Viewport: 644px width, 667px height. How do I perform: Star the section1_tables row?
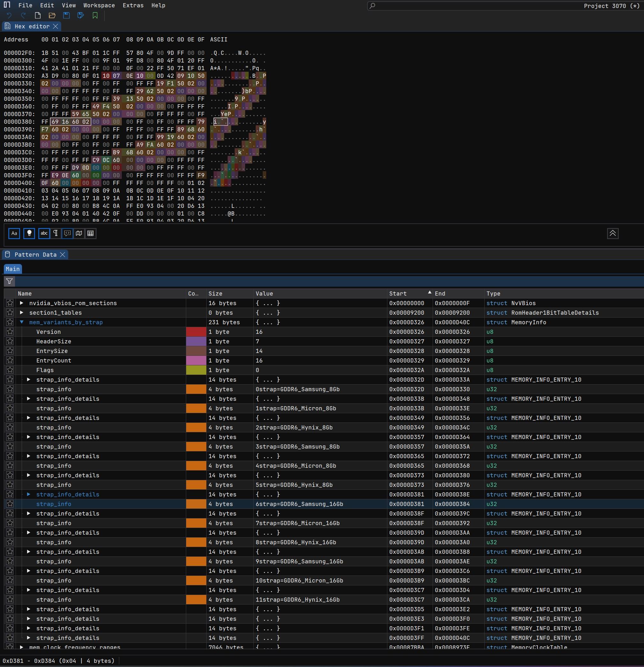(x=10, y=312)
